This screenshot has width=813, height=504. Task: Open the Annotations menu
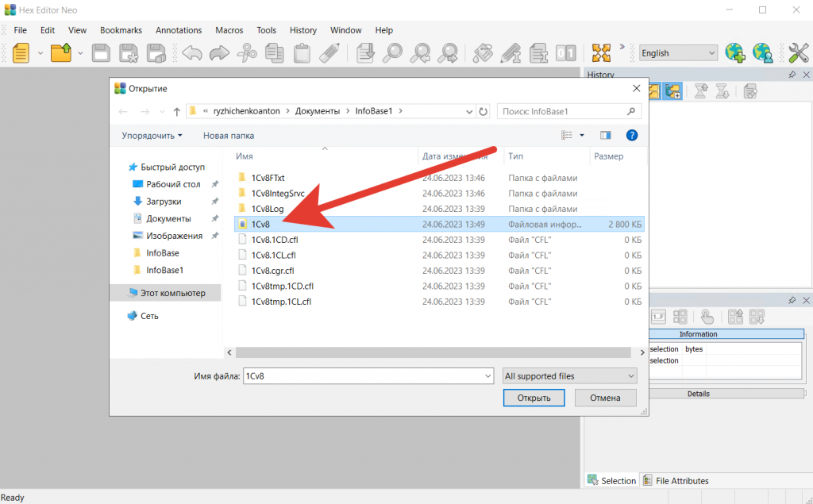pyautogui.click(x=179, y=30)
